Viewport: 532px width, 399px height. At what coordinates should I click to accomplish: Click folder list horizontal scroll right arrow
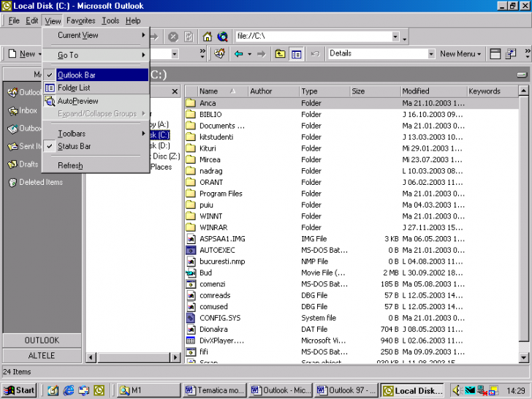coord(175,357)
